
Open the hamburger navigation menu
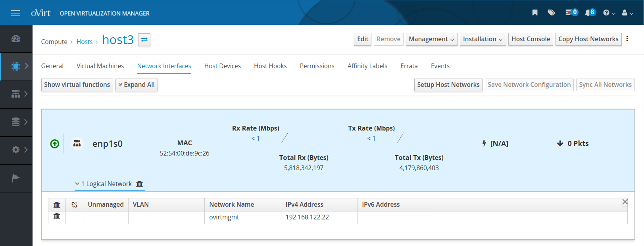pos(15,13)
